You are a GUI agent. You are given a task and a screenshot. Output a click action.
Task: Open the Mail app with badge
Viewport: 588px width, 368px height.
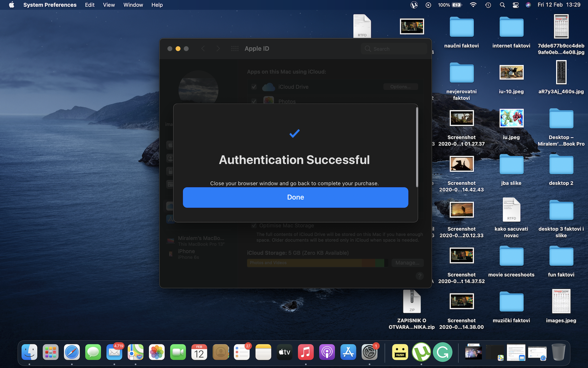(x=114, y=352)
